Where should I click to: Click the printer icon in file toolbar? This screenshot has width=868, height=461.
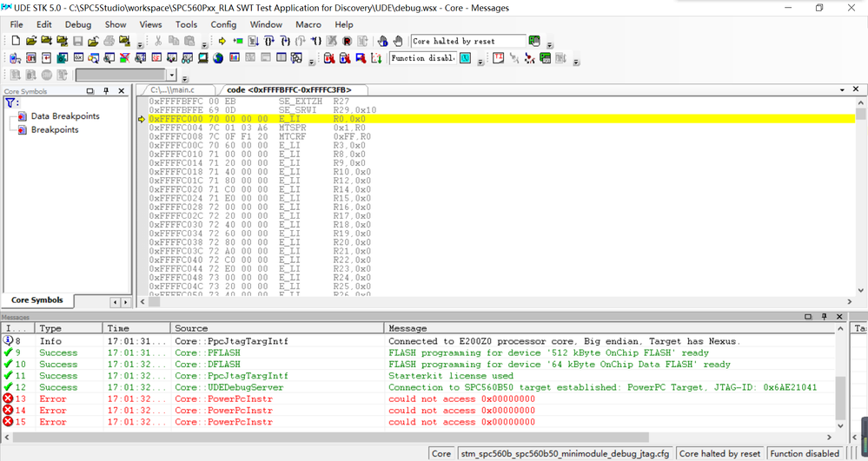[x=109, y=41]
